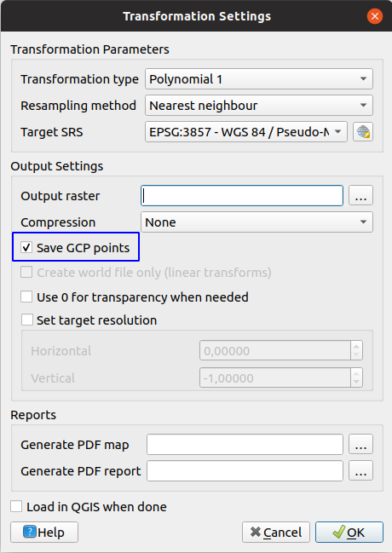392x553 pixels.
Task: Enable Use 0 for transparency when needed
Action: tap(26, 297)
